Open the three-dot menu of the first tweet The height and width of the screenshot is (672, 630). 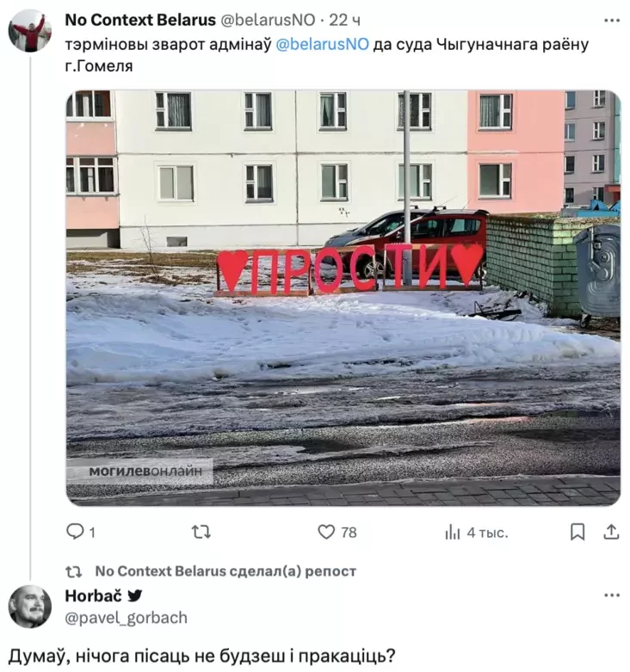click(x=612, y=21)
